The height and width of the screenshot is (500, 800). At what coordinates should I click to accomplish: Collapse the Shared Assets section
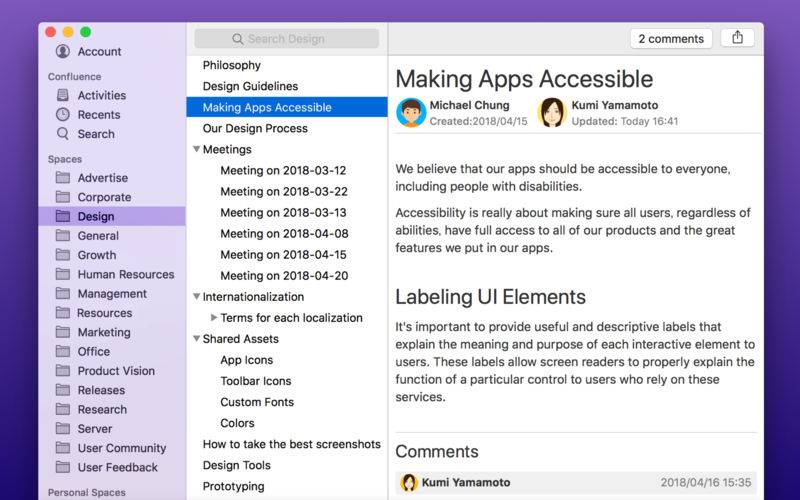click(x=196, y=338)
